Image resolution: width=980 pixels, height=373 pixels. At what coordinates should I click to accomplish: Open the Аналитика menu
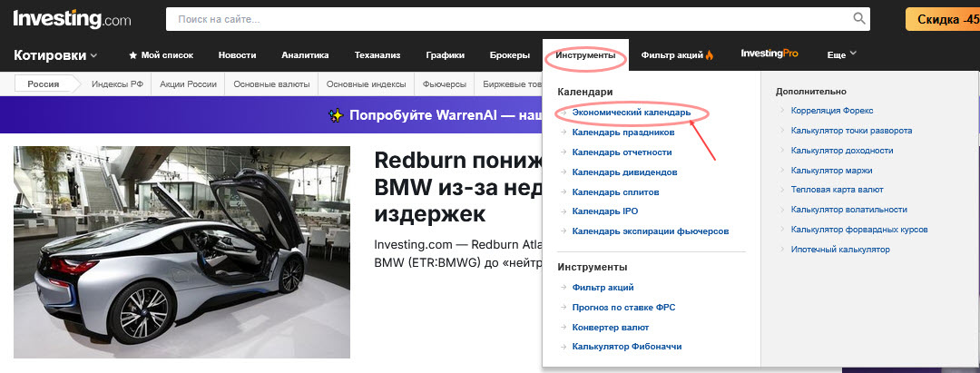click(x=305, y=55)
